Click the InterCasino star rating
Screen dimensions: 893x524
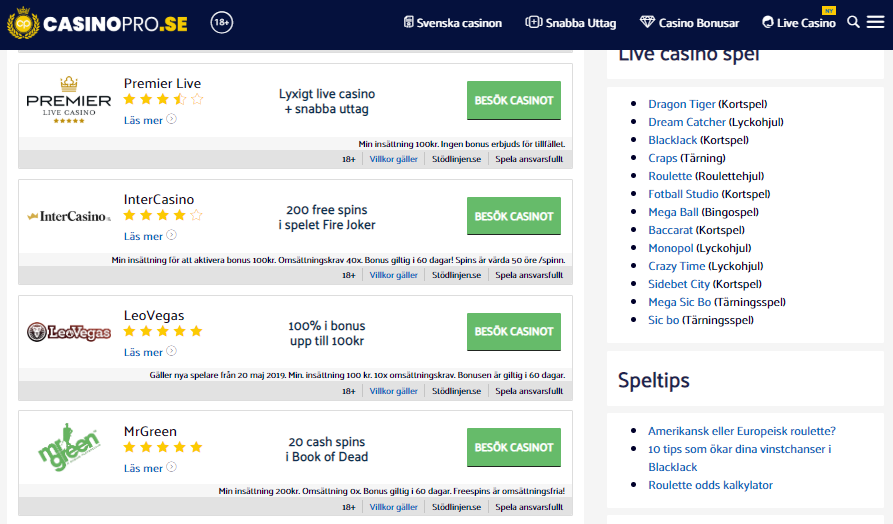163,215
